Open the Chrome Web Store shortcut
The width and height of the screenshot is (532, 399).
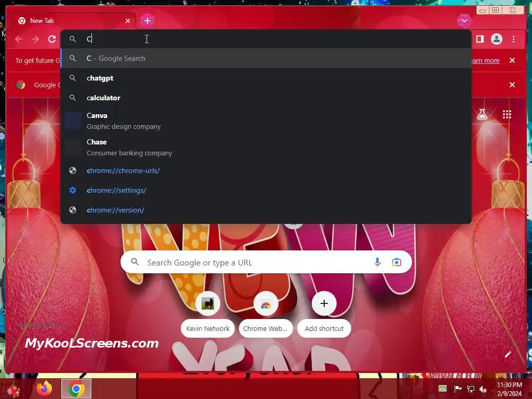(x=265, y=314)
